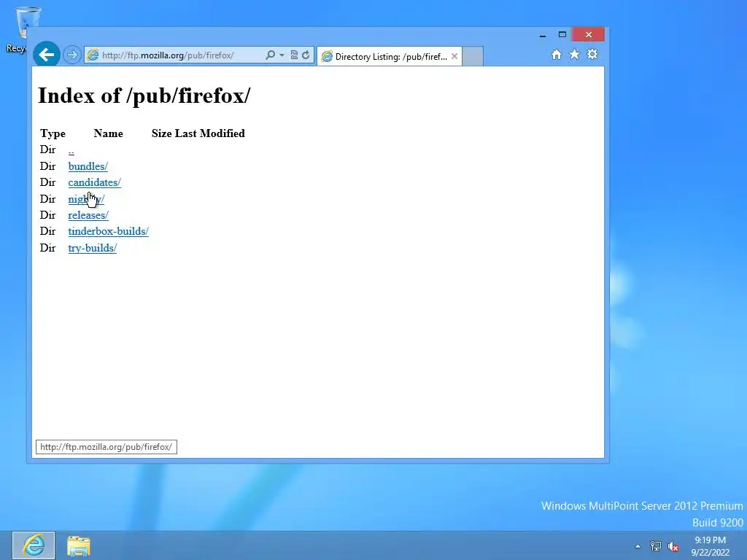Open the address bar autocomplete dropdown arrow
The image size is (747, 560).
point(282,55)
